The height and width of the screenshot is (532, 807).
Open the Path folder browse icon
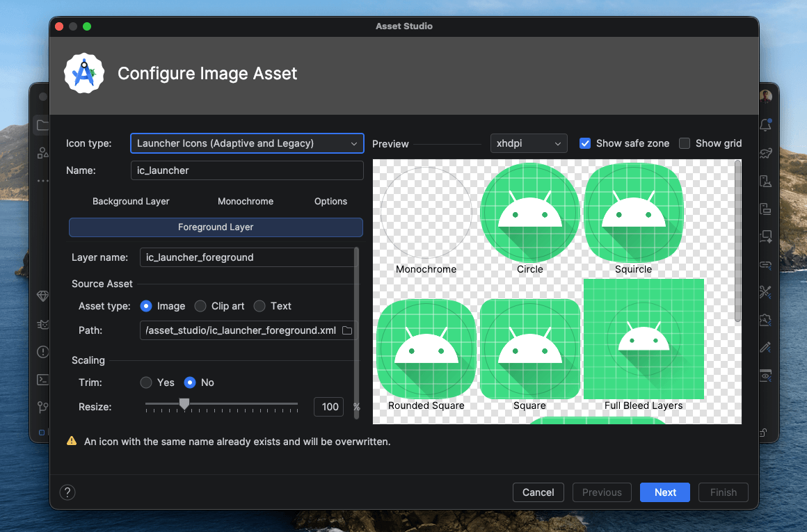(x=346, y=330)
